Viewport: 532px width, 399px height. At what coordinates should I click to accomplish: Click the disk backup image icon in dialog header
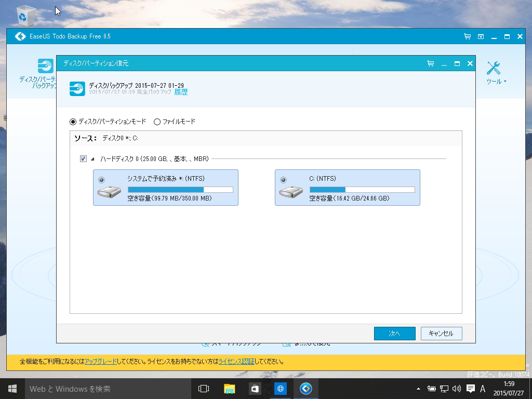point(77,89)
